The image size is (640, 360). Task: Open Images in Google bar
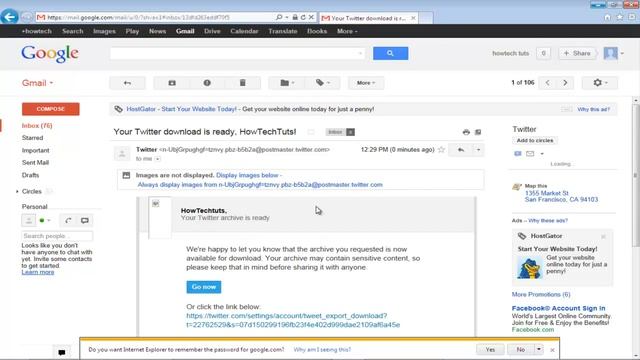pos(104,31)
